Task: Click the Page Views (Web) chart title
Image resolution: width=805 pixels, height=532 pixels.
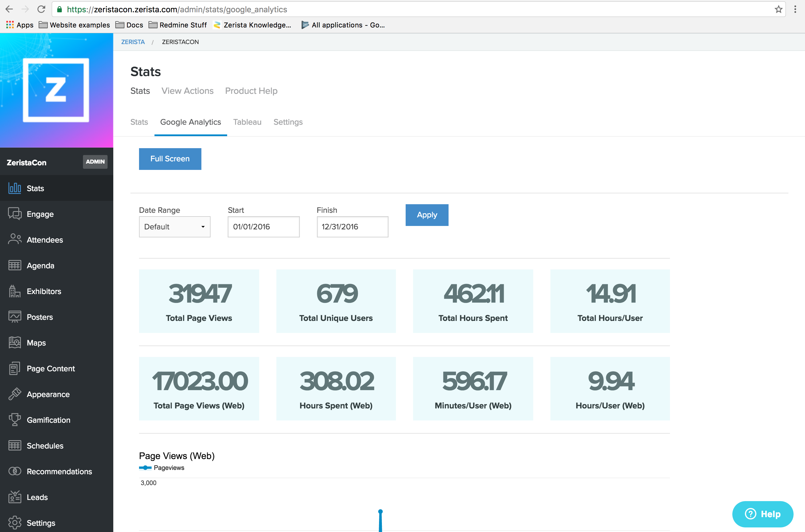Action: click(177, 456)
